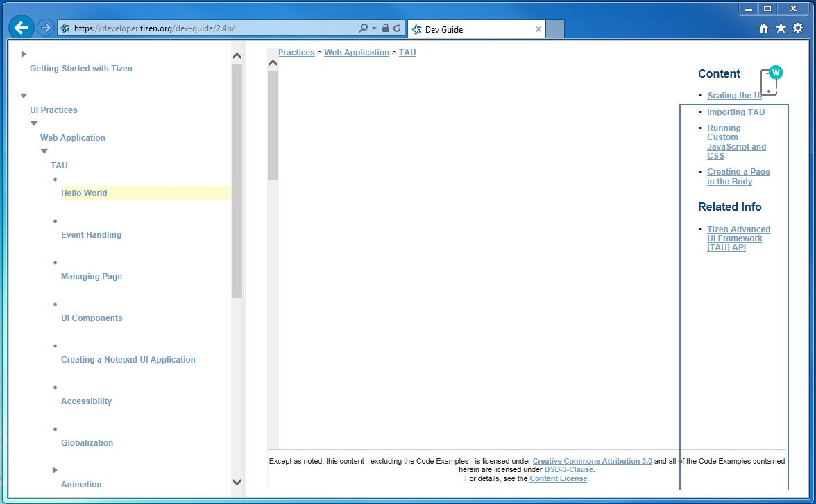This screenshot has width=816, height=504.
Task: Click the search magnifier in address bar
Action: coord(363,28)
